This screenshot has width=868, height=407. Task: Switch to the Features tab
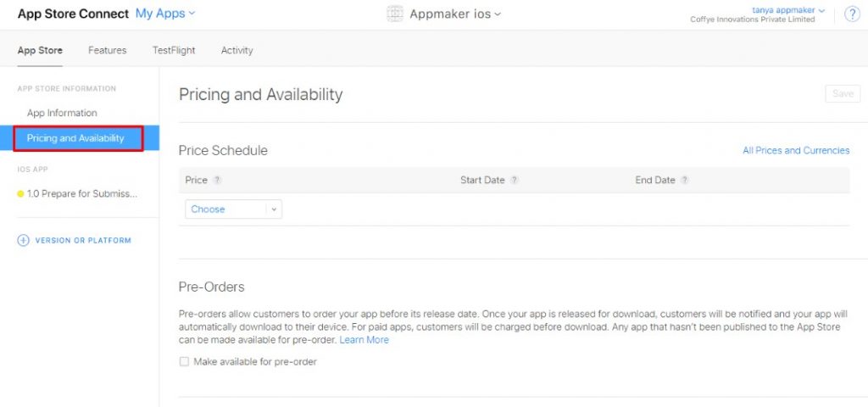[x=108, y=50]
